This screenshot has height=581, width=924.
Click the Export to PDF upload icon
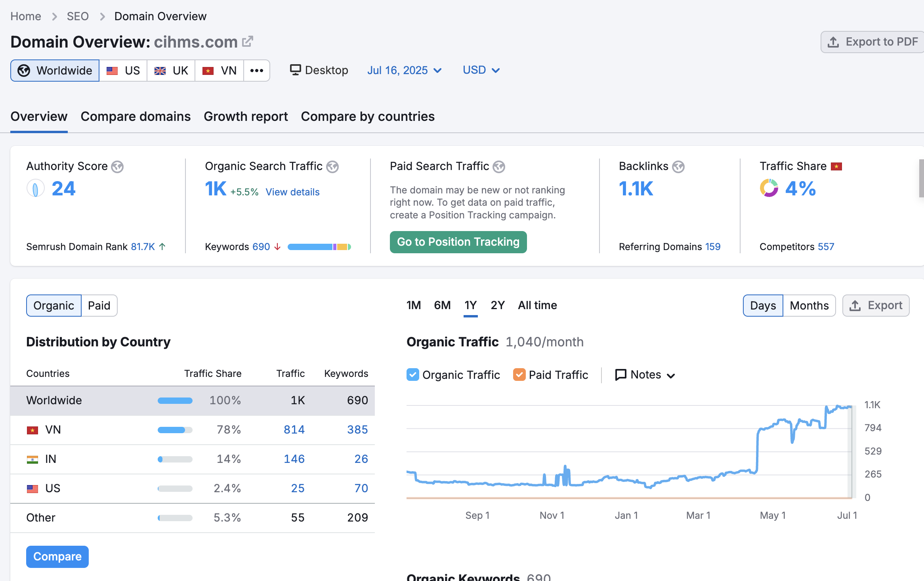coord(834,42)
